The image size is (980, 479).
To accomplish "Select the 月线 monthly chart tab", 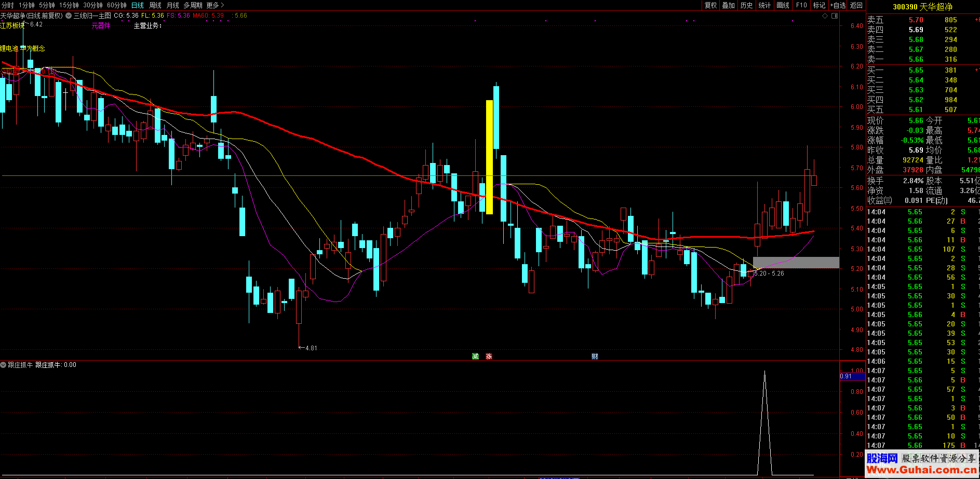I will (173, 5).
